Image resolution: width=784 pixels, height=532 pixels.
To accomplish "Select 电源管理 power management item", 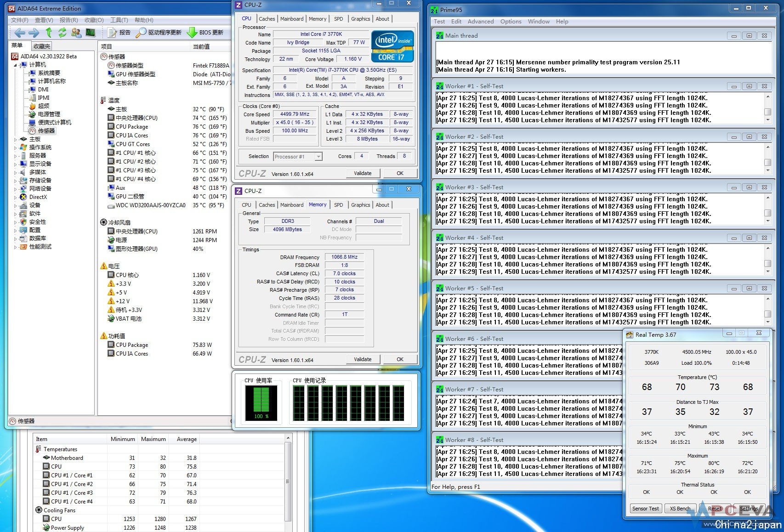I will [45, 114].
